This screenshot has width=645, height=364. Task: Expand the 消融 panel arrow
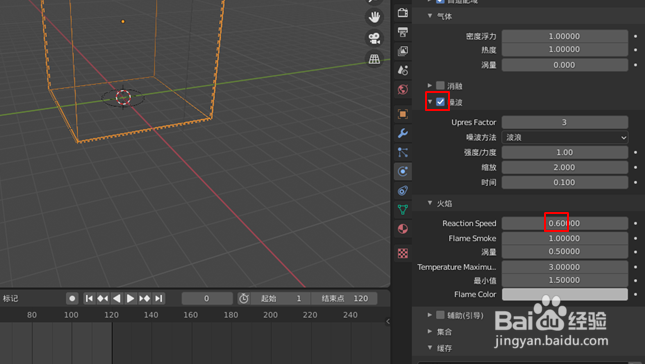click(430, 86)
